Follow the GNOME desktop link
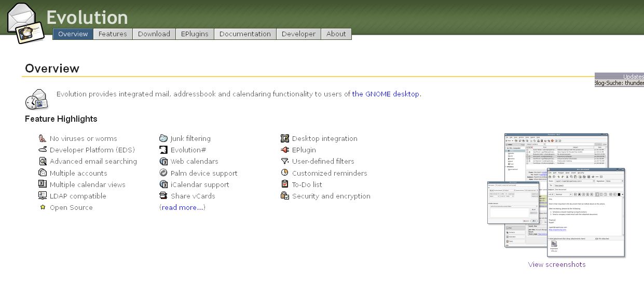 coord(386,94)
